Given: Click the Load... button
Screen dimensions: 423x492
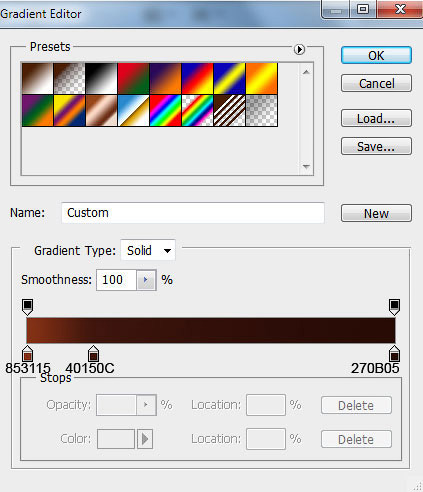Looking at the screenshot, I should pos(376,118).
